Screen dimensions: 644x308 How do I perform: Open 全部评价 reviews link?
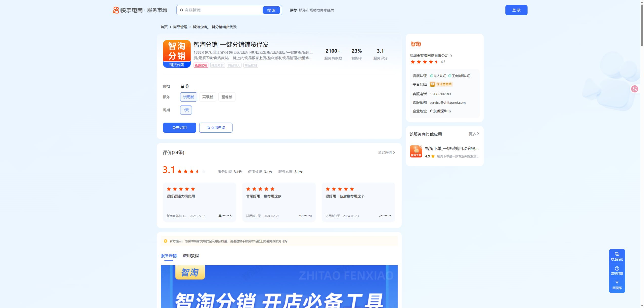[x=386, y=152]
